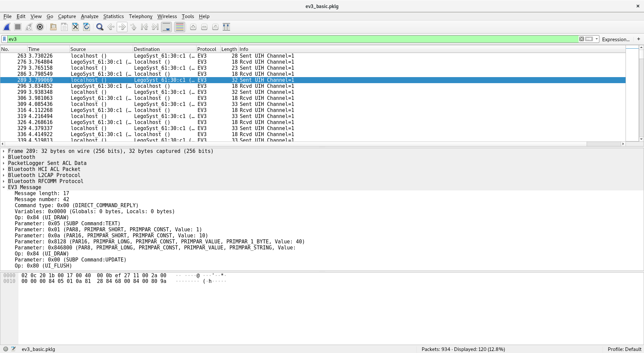644x353 pixels.
Task: Select packet number 263
Action: pos(313,56)
